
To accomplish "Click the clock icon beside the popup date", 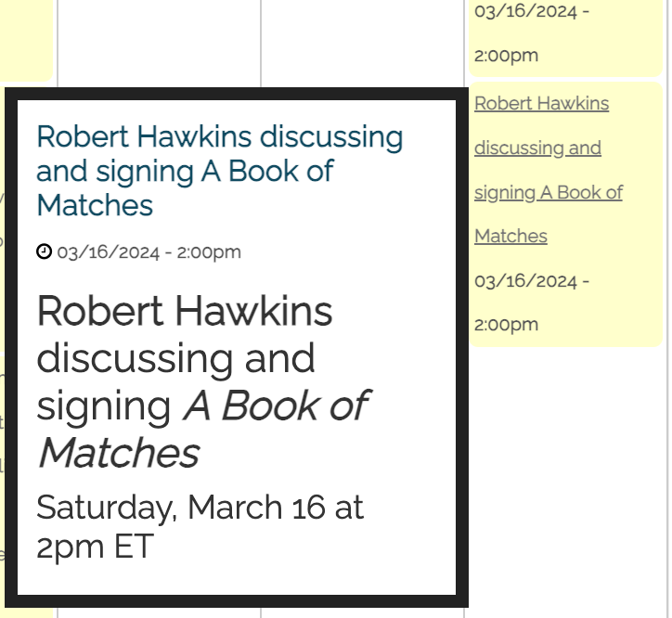I will pyautogui.click(x=44, y=251).
